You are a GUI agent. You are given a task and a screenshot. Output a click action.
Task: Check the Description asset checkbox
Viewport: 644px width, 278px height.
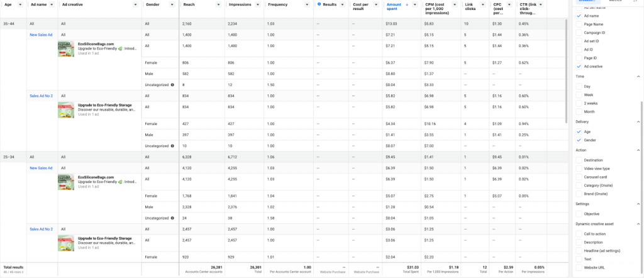(x=579, y=242)
